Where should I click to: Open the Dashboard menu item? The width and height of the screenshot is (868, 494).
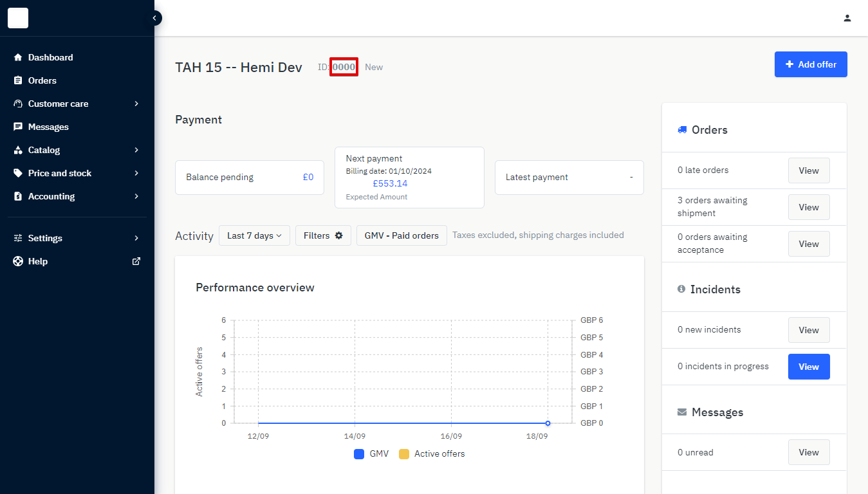(77, 57)
